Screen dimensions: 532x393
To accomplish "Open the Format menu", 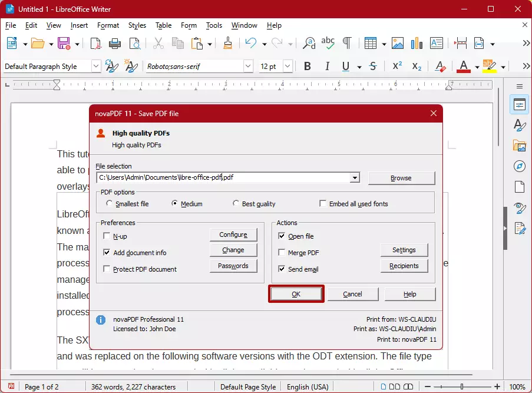I will pos(108,25).
